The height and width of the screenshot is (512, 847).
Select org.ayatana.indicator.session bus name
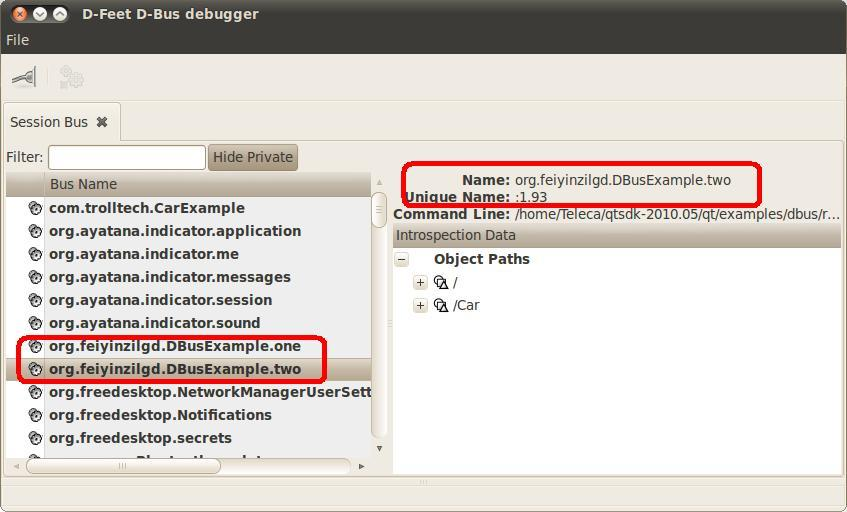160,300
